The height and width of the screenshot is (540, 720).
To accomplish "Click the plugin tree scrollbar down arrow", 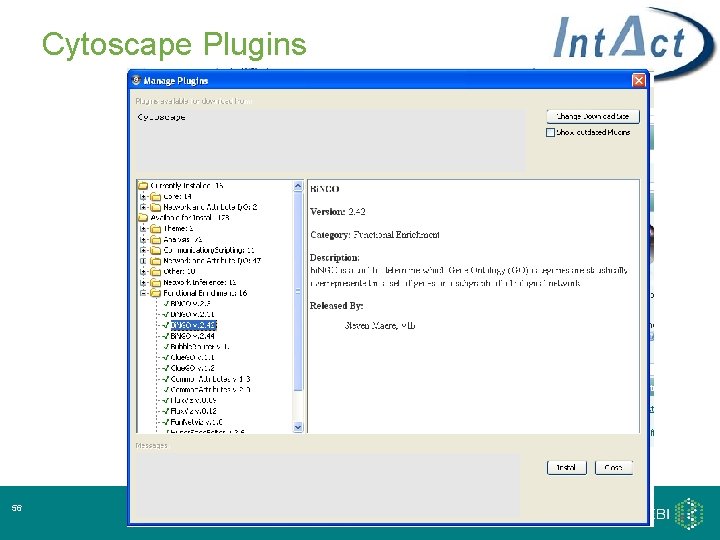I will [x=298, y=427].
